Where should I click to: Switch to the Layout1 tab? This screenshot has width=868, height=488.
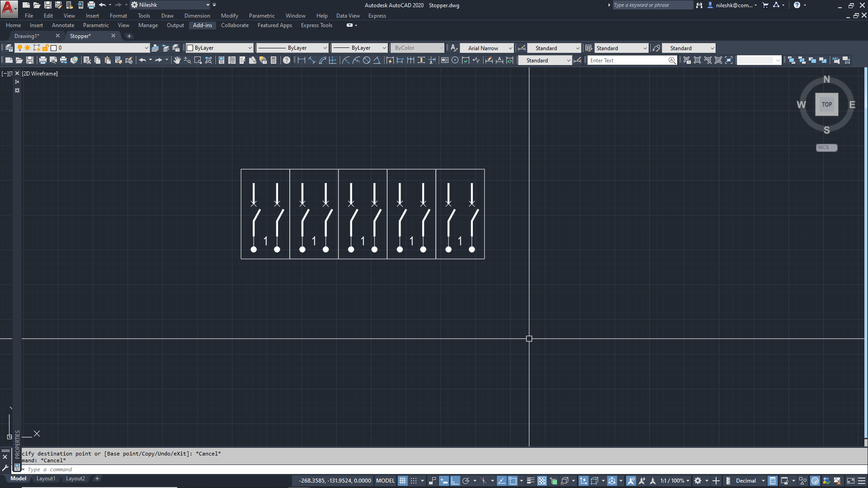[x=46, y=478]
